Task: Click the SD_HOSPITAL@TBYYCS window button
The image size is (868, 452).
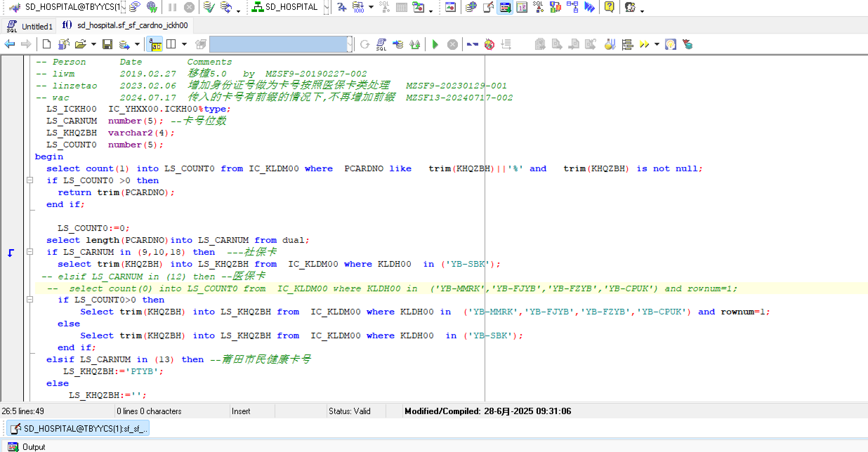Action: [78, 428]
